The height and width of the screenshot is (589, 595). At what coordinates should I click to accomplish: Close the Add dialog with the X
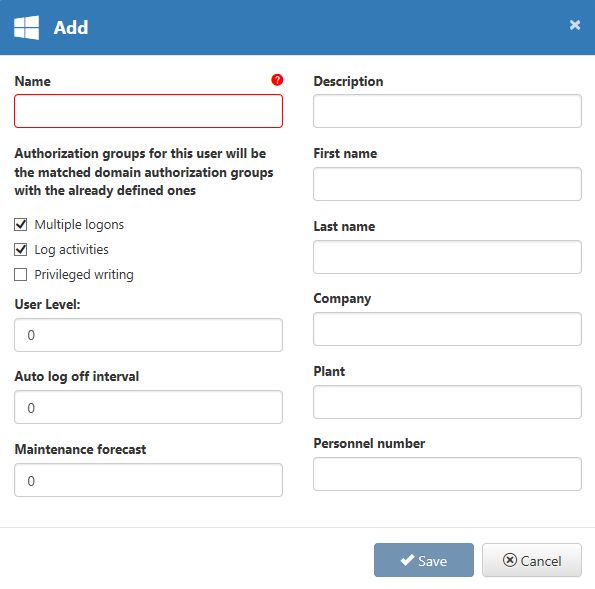tap(575, 25)
